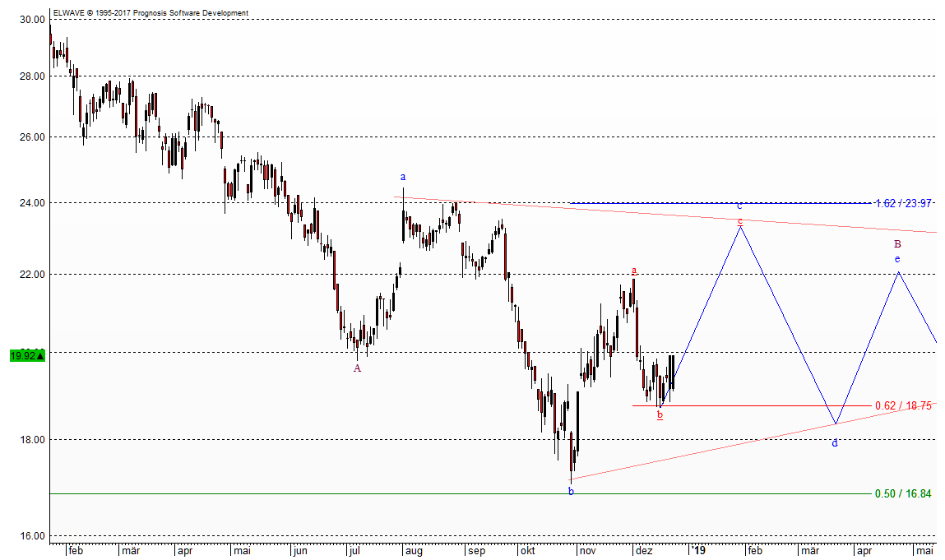Select the 28.00 price axis label

(33, 76)
